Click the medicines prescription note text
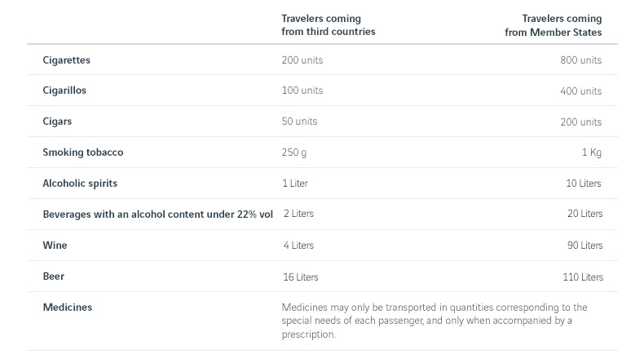644x363 pixels. coord(434,321)
